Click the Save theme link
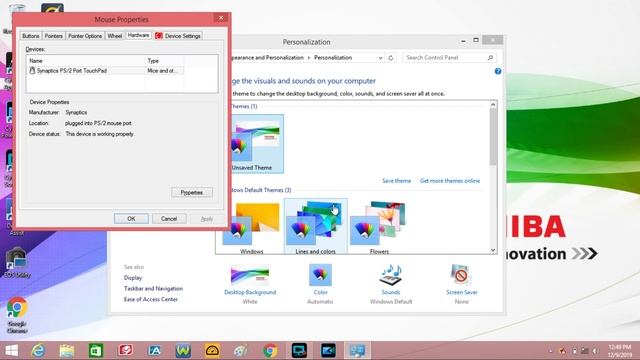Image resolution: width=640 pixels, height=360 pixels. tap(396, 181)
